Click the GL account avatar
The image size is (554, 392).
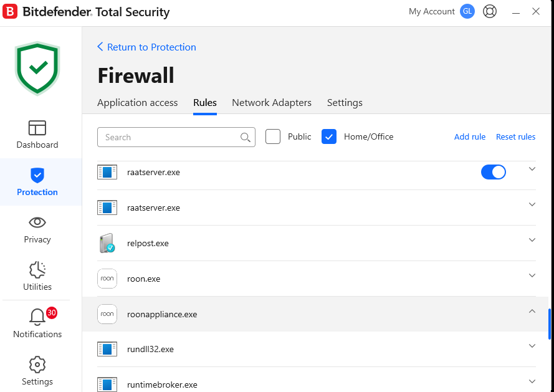[x=467, y=12]
